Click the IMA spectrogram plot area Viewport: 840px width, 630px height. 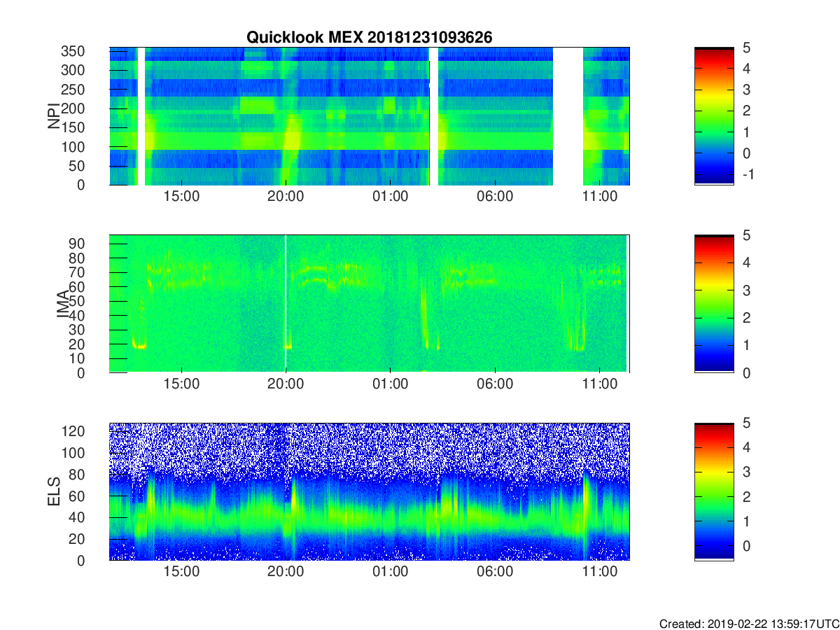(369, 304)
